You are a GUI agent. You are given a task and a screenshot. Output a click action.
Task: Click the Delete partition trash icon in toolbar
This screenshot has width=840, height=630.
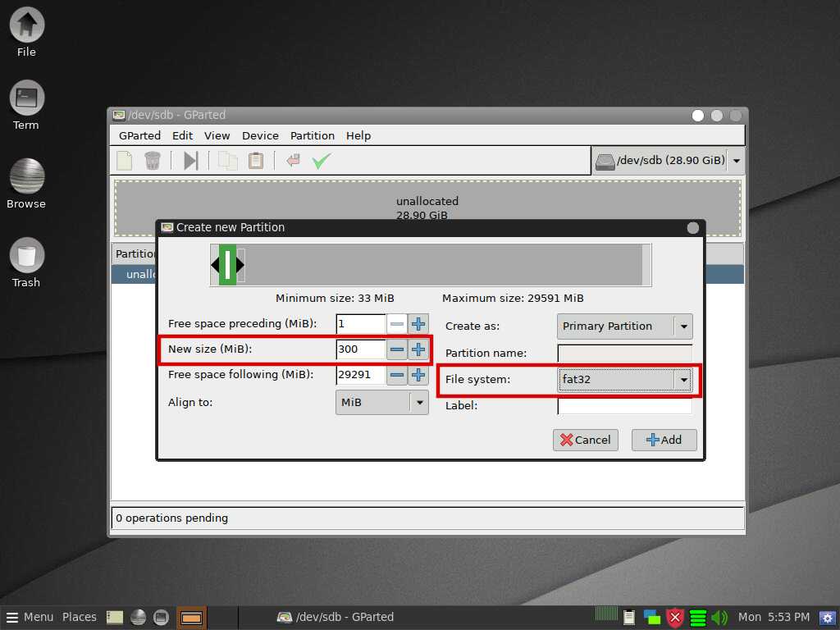pos(152,161)
